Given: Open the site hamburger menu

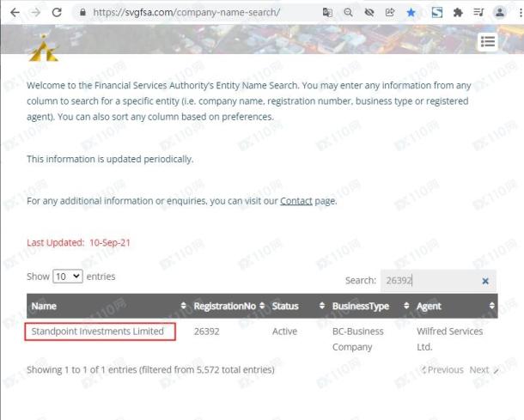Looking at the screenshot, I should coord(488,42).
